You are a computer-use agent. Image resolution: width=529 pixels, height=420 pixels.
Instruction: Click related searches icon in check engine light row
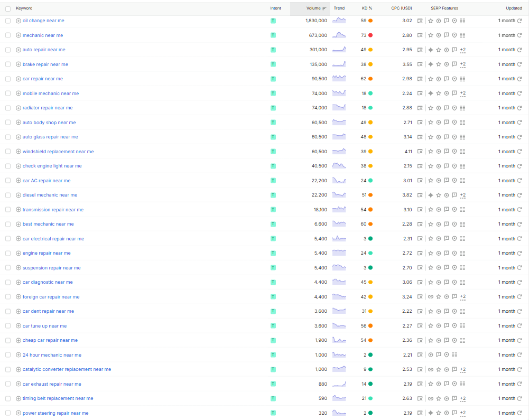(x=462, y=166)
